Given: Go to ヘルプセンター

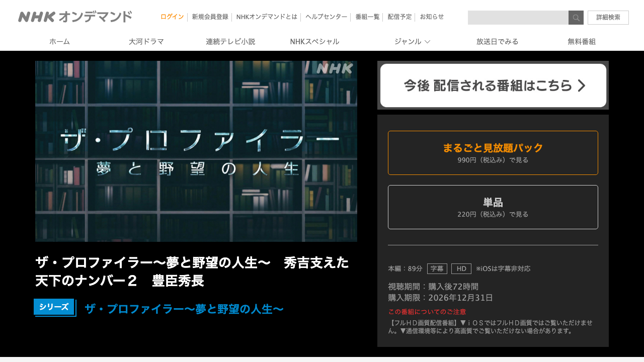Looking at the screenshot, I should (327, 17).
